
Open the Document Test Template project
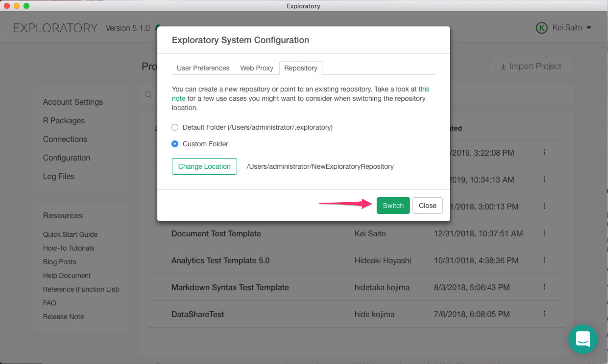(216, 233)
